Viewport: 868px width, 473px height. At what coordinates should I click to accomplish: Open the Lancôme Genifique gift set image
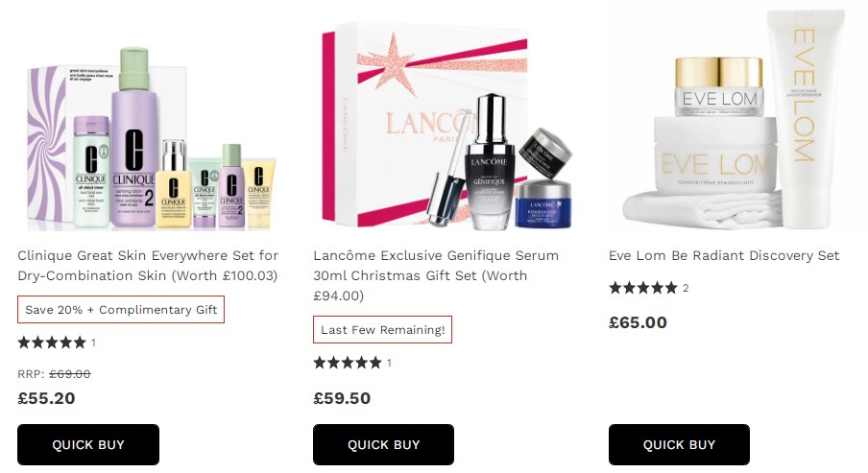coord(447,126)
